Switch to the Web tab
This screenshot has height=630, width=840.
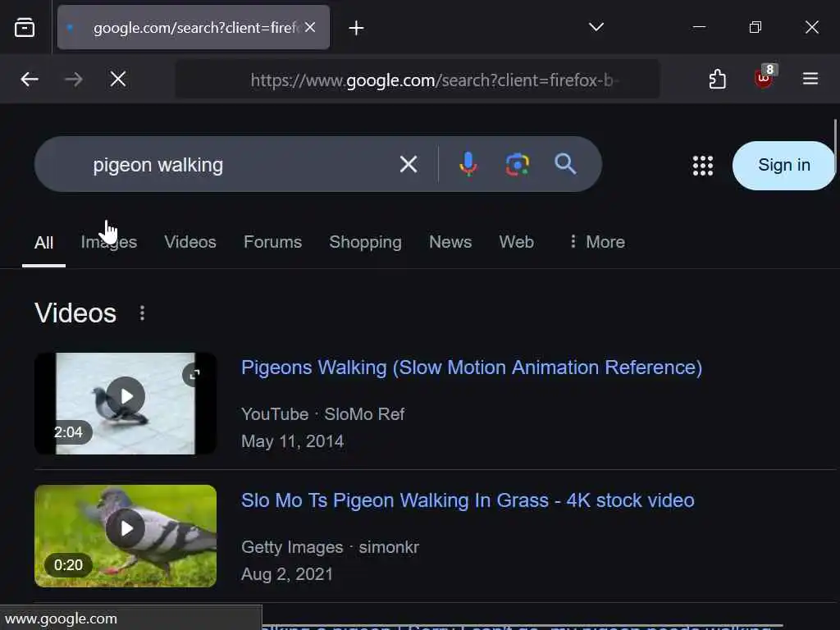(x=517, y=242)
